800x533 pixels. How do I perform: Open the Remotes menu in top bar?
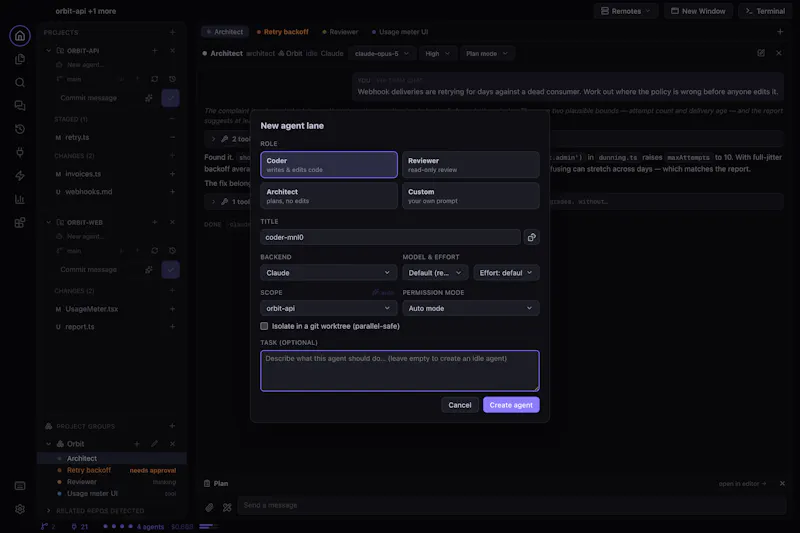(x=626, y=11)
